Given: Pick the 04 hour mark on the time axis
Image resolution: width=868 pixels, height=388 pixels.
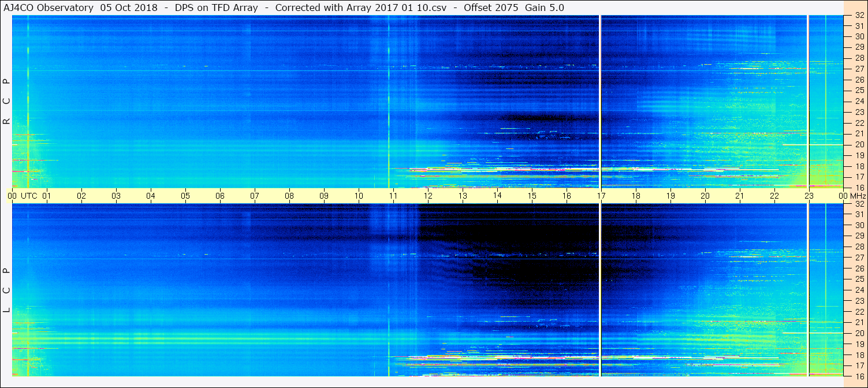Looking at the screenshot, I should 151,196.
